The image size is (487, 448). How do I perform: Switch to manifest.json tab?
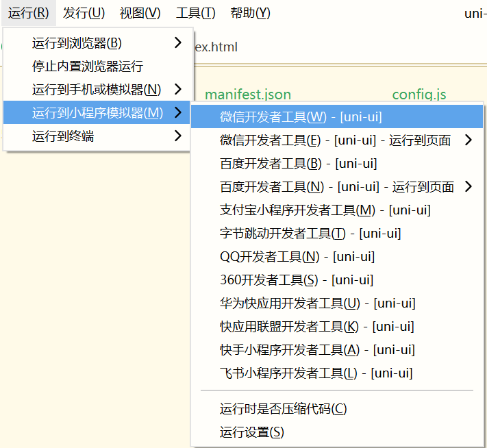coord(248,95)
